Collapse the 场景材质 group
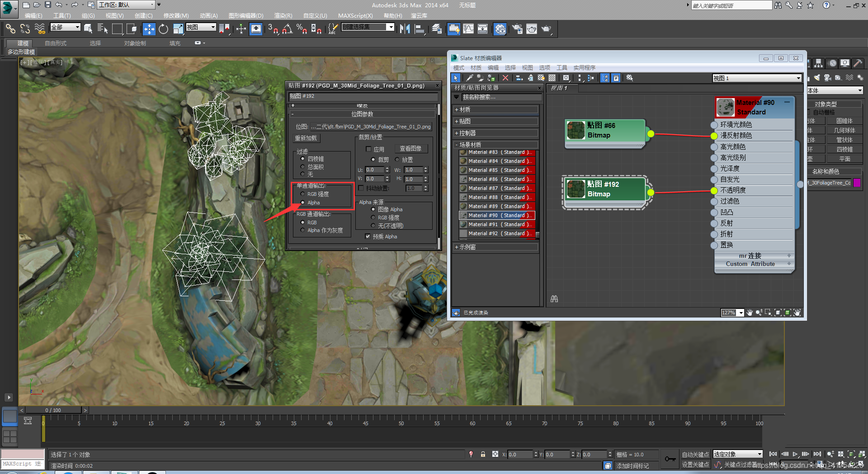Image resolution: width=868 pixels, height=474 pixels. (495, 145)
